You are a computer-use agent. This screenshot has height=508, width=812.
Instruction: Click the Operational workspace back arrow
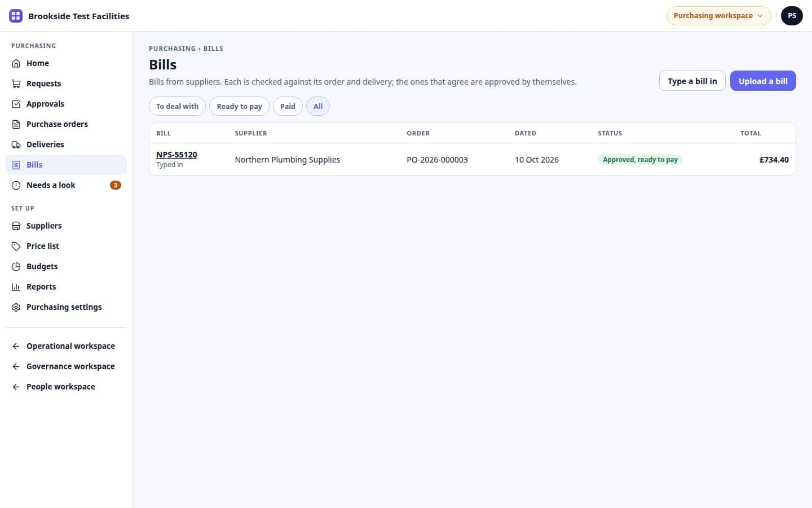16,346
